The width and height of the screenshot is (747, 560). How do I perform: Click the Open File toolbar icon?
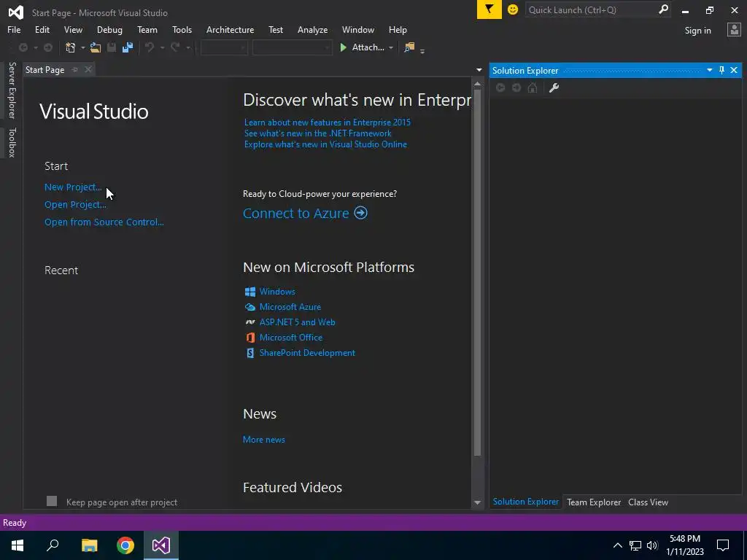point(96,47)
